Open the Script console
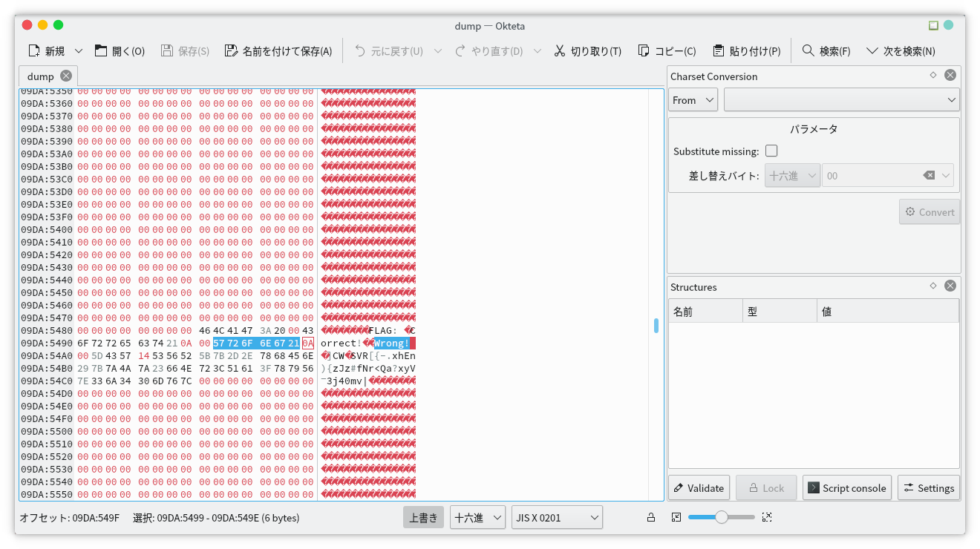This screenshot has height=549, width=980. [x=847, y=487]
